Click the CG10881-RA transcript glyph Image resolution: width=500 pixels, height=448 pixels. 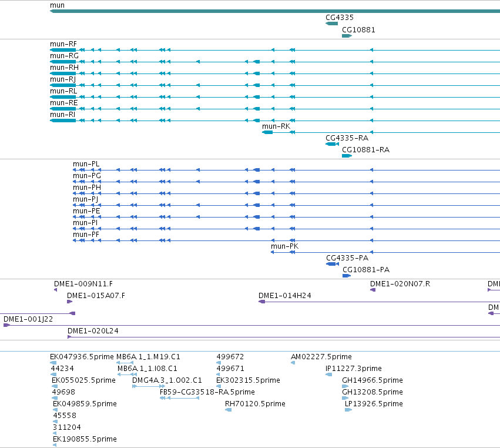pos(347,156)
